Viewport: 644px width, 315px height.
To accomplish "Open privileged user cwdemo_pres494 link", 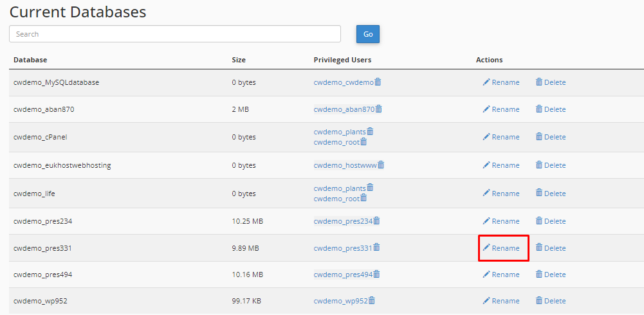I will pos(343,274).
